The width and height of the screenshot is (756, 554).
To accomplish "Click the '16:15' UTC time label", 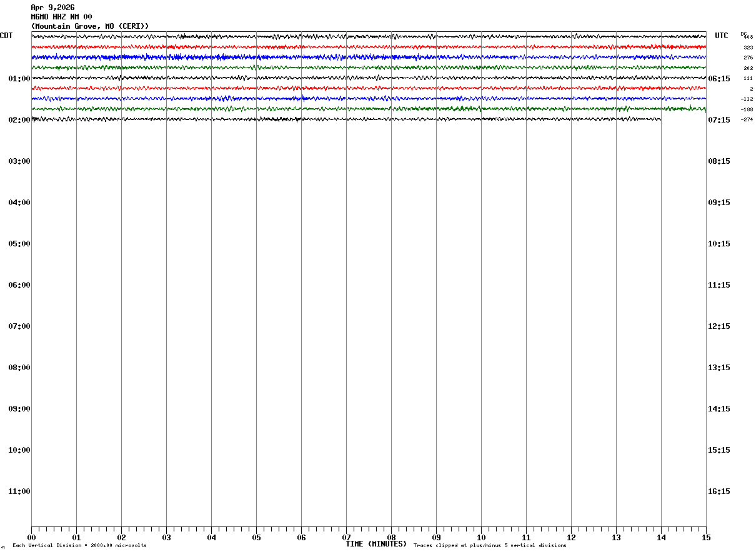I will pyautogui.click(x=719, y=491).
